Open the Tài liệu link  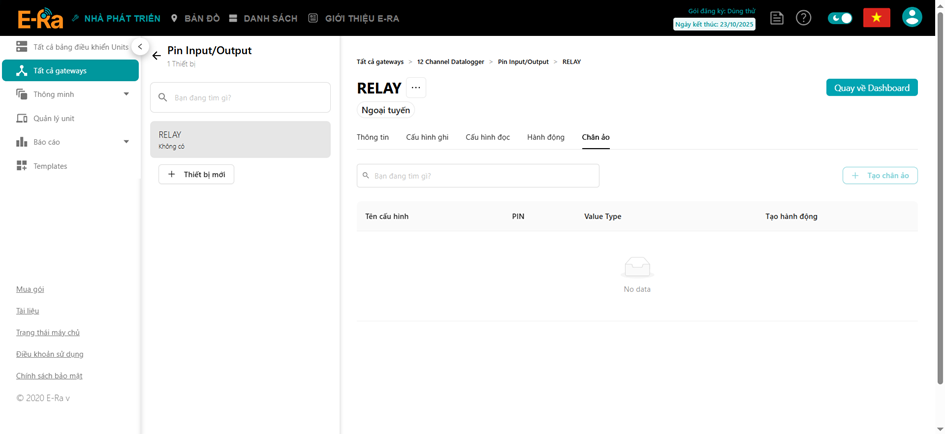(28, 311)
